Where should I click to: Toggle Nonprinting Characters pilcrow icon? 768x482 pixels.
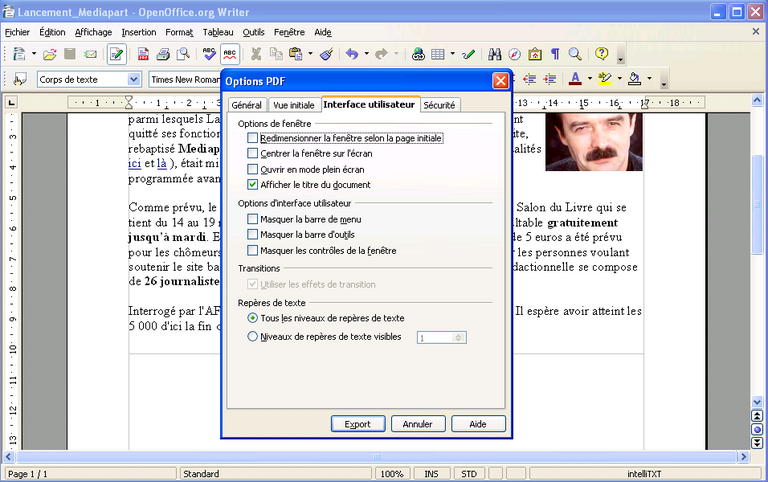(x=555, y=54)
